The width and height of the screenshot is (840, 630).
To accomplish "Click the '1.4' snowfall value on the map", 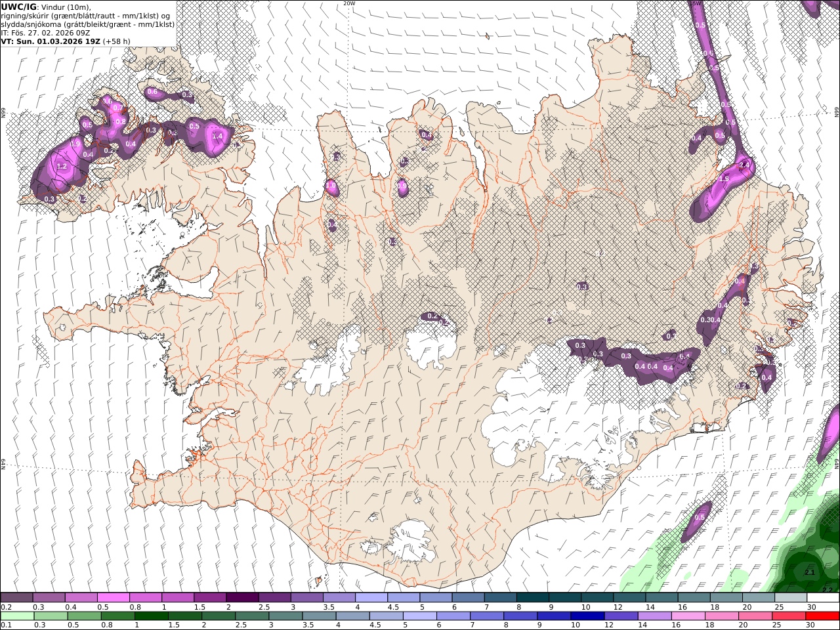I will (x=219, y=136).
